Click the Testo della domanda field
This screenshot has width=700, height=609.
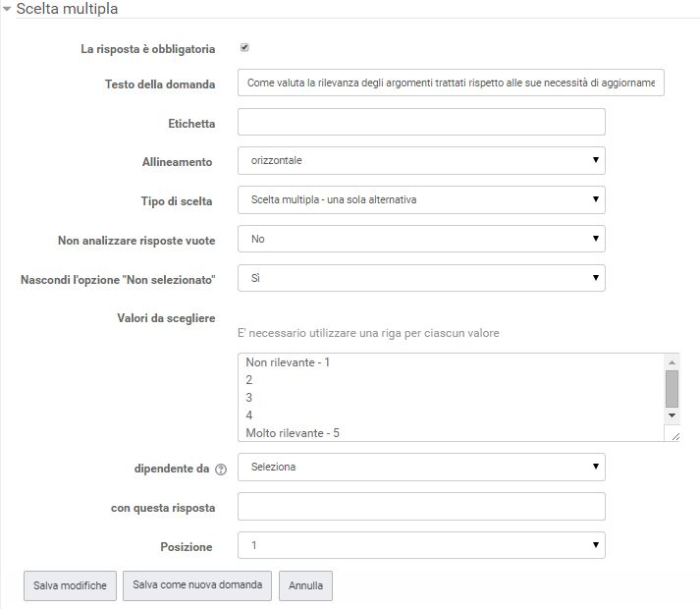(x=451, y=83)
